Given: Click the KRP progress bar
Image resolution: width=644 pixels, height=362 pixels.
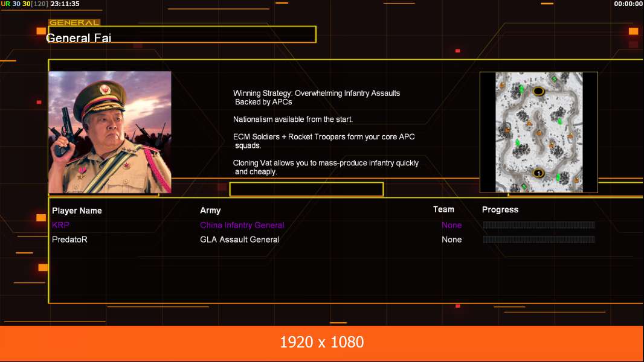Looking at the screenshot, I should tap(538, 224).
